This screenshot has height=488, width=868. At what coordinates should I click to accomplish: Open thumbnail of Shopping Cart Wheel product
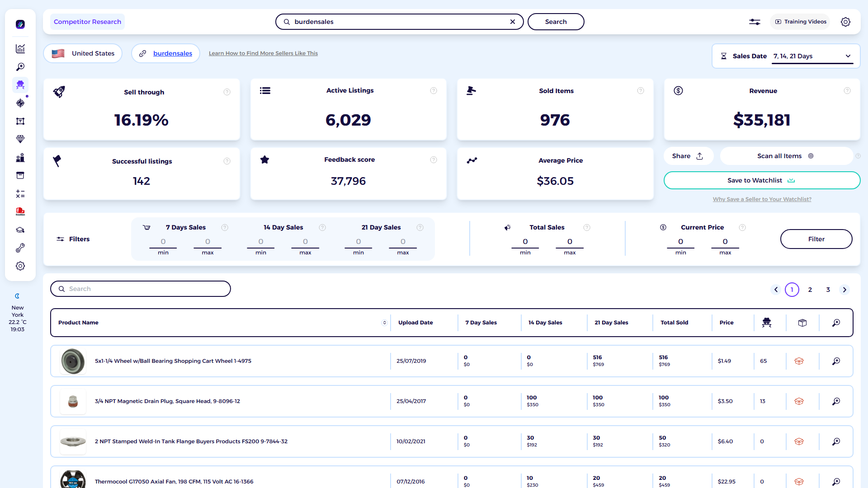[73, 361]
